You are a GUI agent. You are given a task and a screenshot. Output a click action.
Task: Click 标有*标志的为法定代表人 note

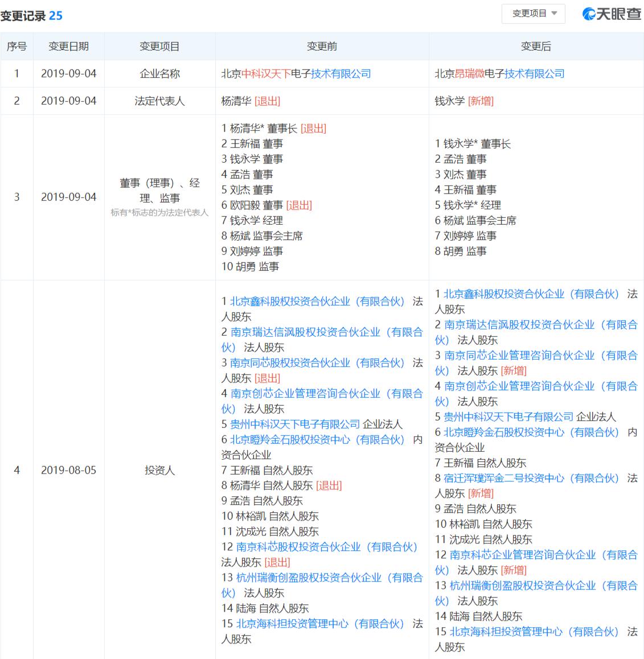(x=159, y=213)
